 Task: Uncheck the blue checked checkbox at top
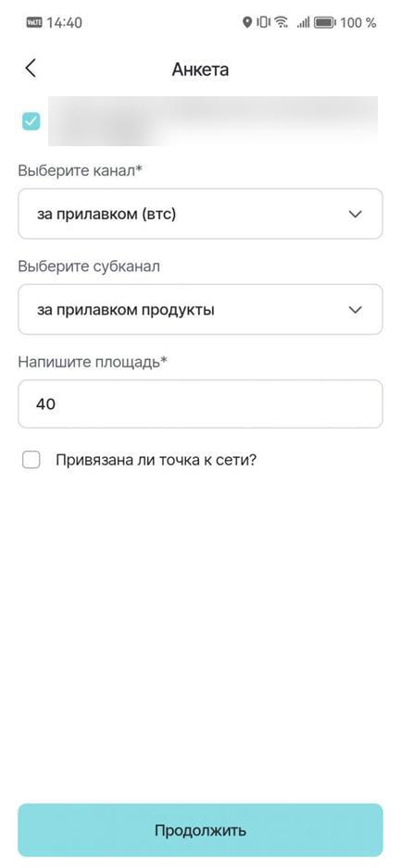tap(31, 121)
